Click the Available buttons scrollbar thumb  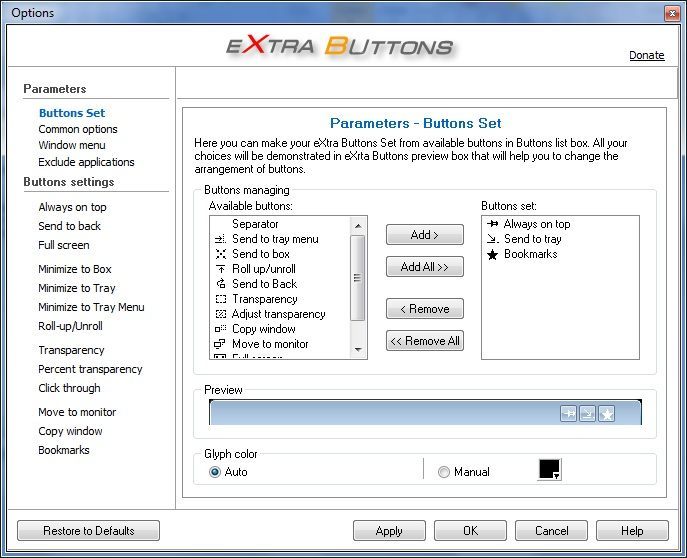358,278
